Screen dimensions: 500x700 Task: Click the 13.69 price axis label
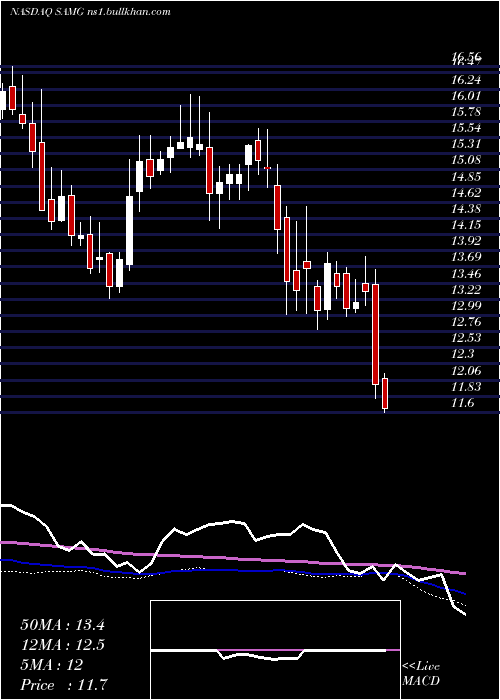(467, 257)
